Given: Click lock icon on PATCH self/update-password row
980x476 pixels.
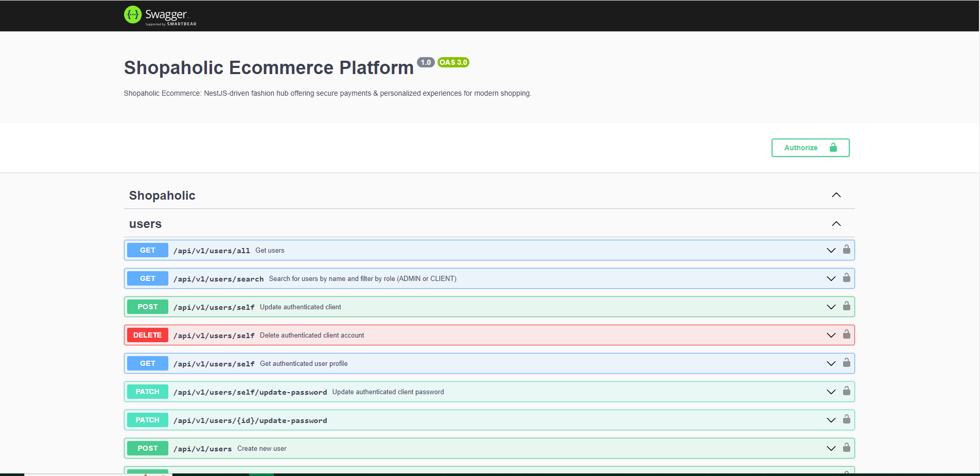Looking at the screenshot, I should (x=846, y=391).
